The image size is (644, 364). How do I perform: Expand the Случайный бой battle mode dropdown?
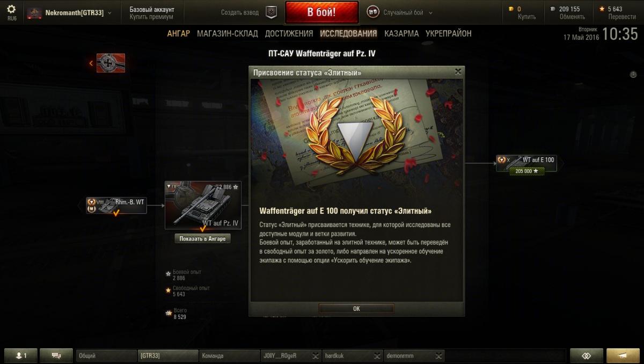click(x=431, y=13)
